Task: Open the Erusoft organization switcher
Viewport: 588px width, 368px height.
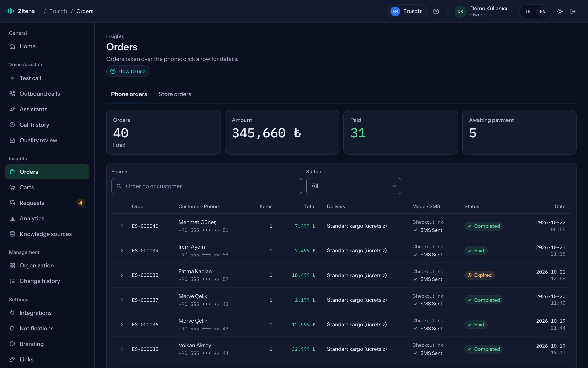Action: pos(407,11)
